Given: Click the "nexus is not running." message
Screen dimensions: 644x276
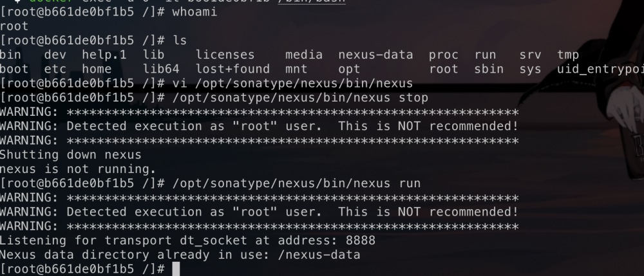Looking at the screenshot, I should (78, 169).
